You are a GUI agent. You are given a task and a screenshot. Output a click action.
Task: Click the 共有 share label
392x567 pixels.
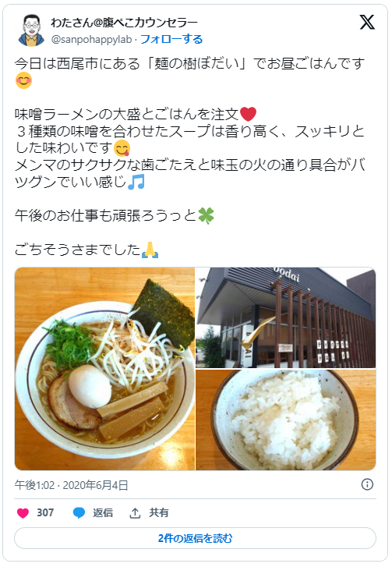coord(159,512)
